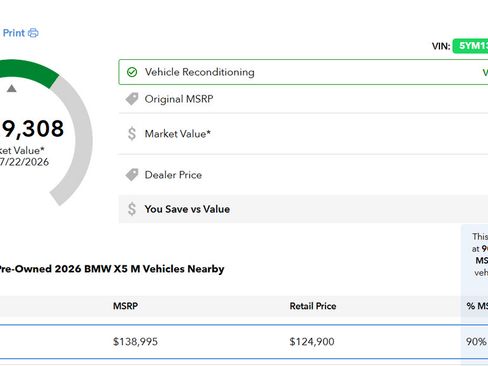Click the % MSRP column header

point(477,306)
